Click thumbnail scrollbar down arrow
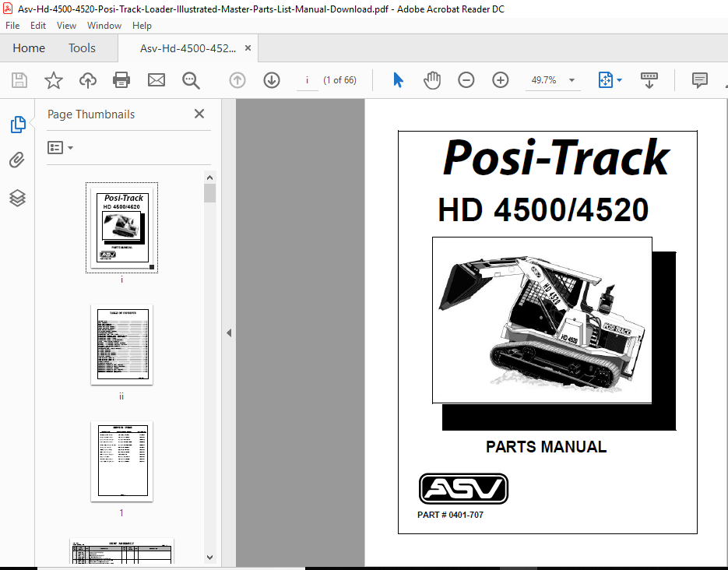728x570 pixels. tap(210, 558)
